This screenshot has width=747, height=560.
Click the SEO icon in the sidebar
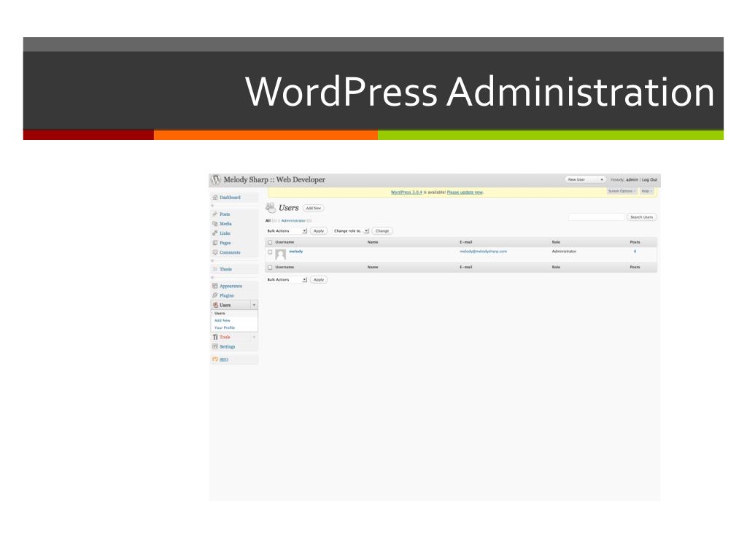click(215, 359)
